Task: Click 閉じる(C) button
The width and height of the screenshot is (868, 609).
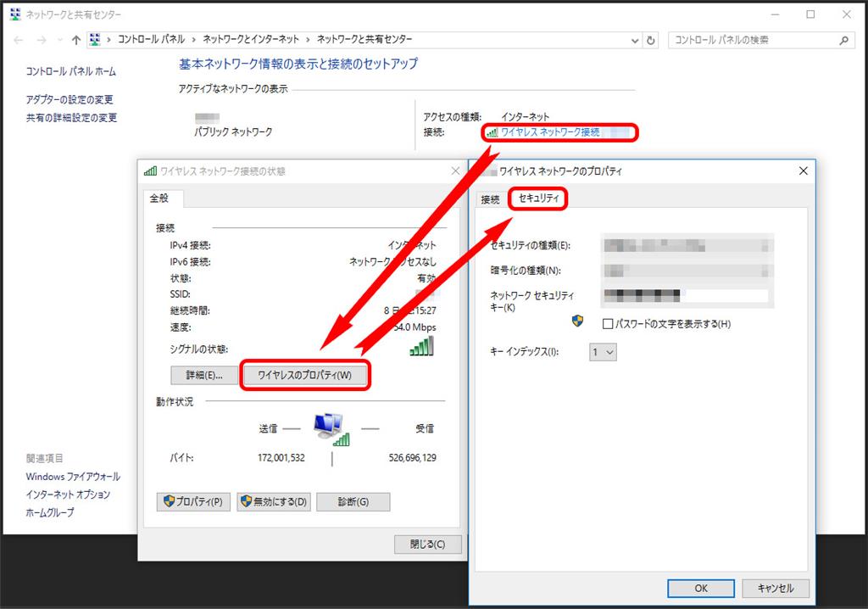Action: 427,545
